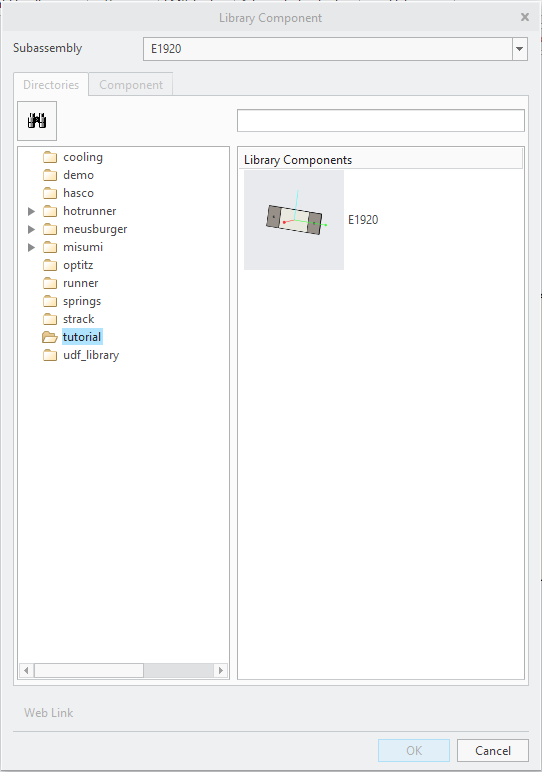The width and height of the screenshot is (542, 772).
Task: Click the Cancel button
Action: tap(493, 750)
